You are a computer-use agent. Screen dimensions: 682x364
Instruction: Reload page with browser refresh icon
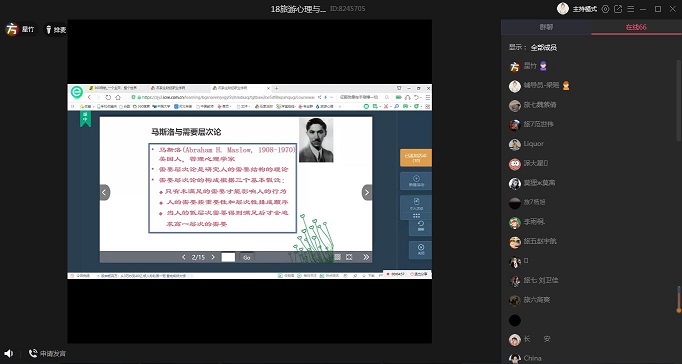coord(108,97)
